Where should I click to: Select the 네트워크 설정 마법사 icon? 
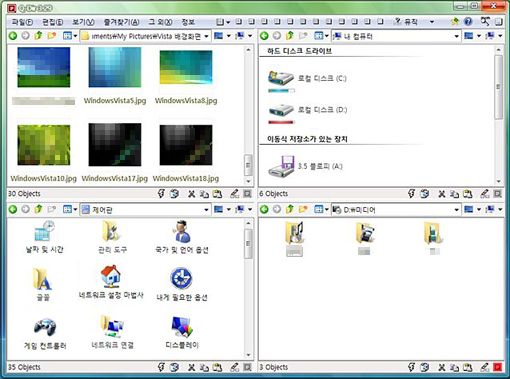(111, 276)
